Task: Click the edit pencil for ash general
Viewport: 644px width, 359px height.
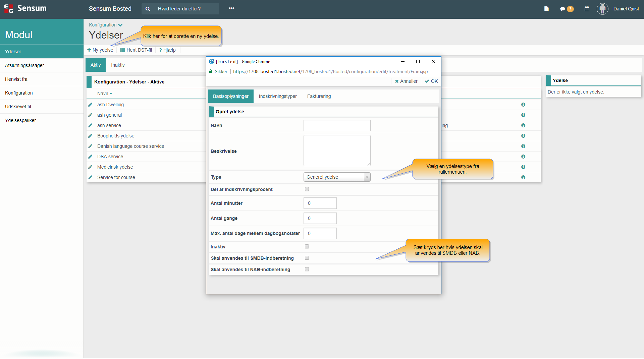Action: click(x=90, y=115)
